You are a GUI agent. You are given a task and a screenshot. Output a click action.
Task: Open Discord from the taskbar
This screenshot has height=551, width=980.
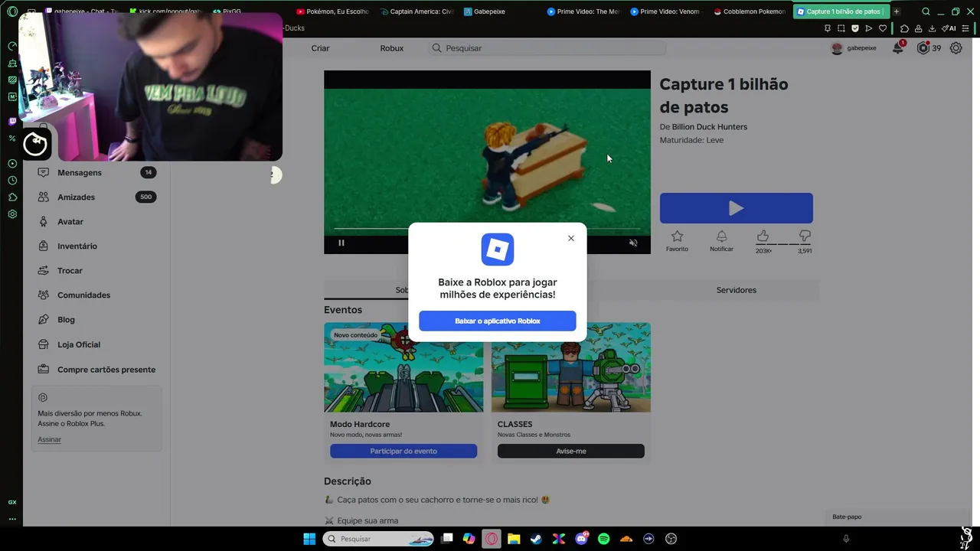tap(581, 539)
